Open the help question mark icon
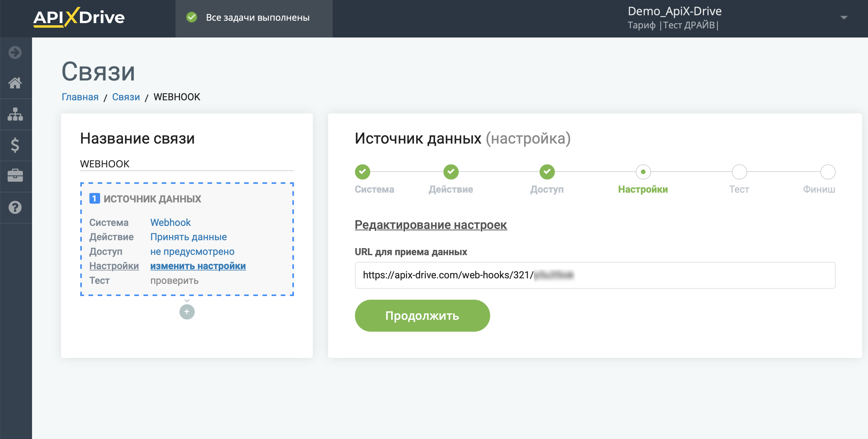Screen dimensions: 868x439 click(15, 207)
